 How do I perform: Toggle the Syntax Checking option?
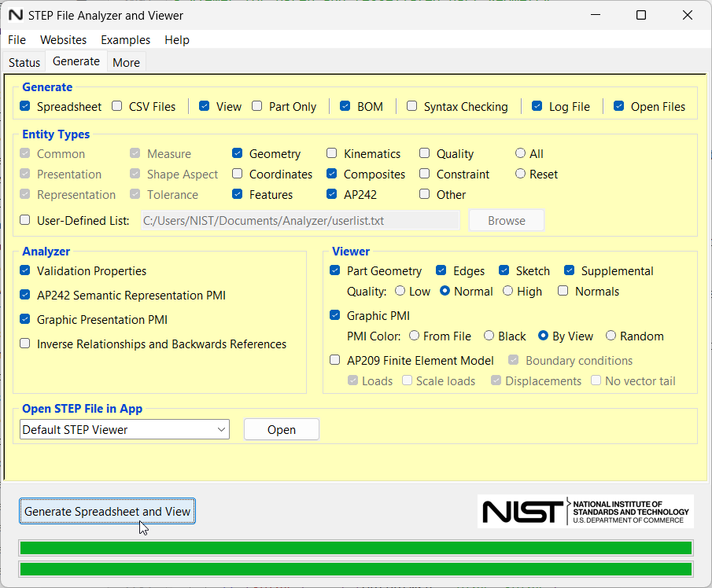[412, 106]
